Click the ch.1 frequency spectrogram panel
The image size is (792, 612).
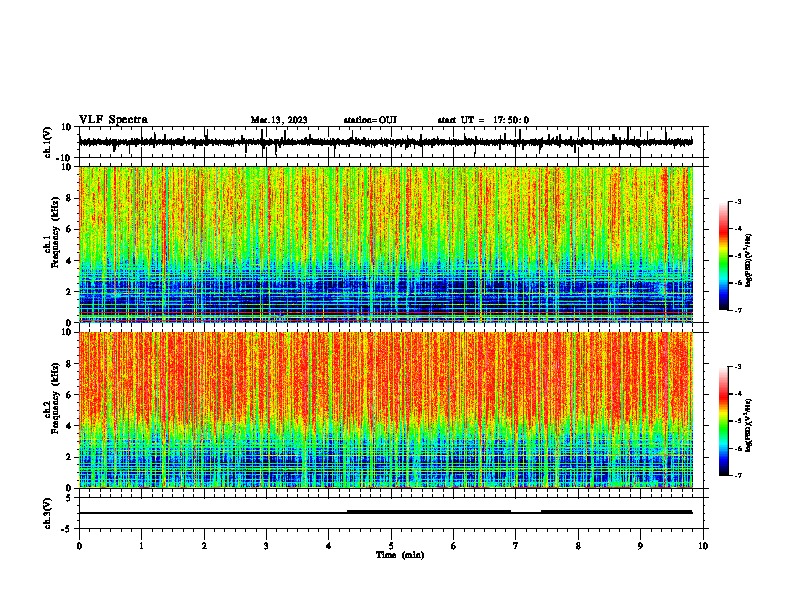click(391, 244)
